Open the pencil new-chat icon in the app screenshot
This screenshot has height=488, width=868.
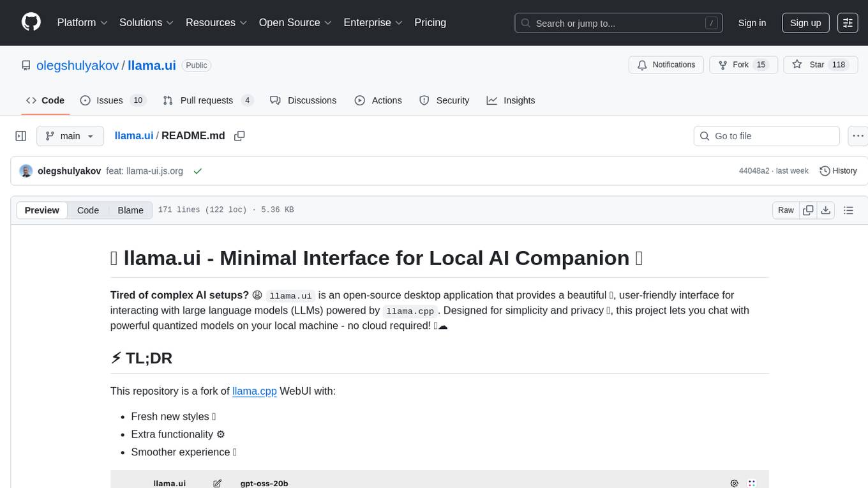[x=217, y=484]
